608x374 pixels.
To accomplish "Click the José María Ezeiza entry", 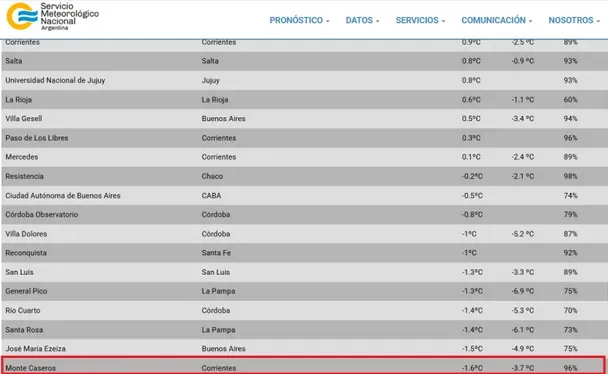I will (35, 349).
